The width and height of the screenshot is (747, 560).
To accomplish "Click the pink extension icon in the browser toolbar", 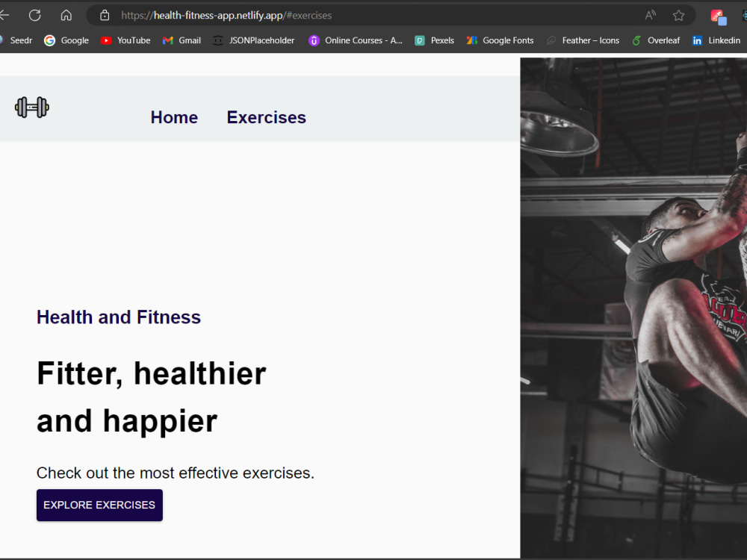I will pos(719,16).
